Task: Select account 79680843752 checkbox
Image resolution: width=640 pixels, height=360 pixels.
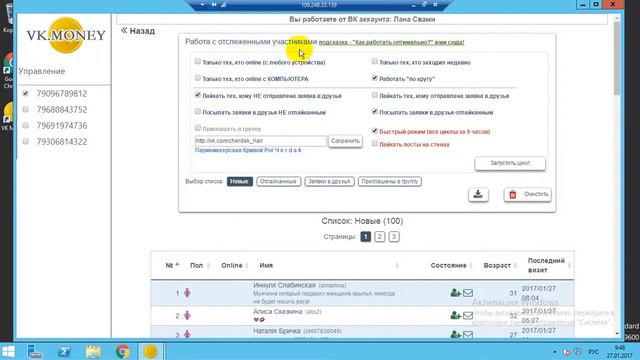Action: coord(26,109)
